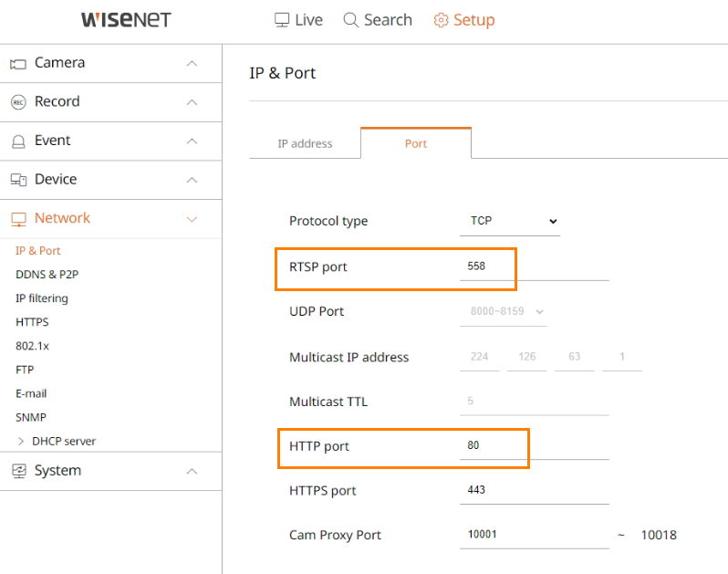Click the HTTPS port input field
The width and height of the screenshot is (728, 574).
click(535, 490)
